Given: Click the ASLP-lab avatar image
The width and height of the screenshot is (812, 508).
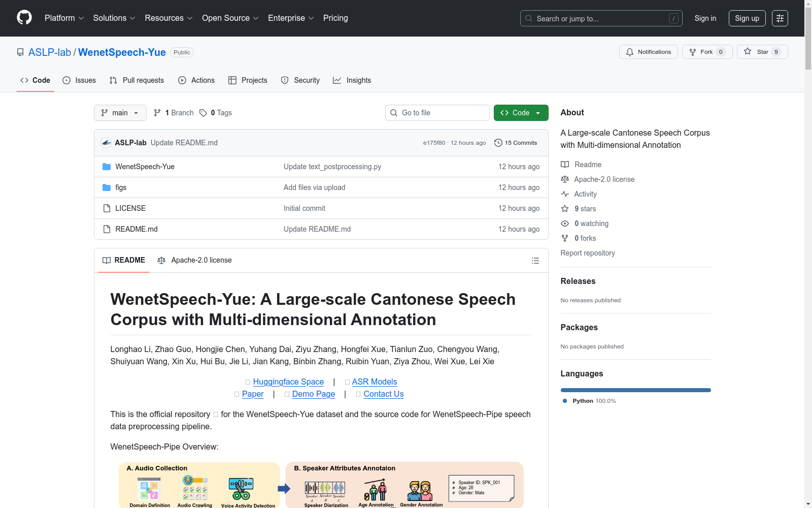Looking at the screenshot, I should tap(106, 143).
